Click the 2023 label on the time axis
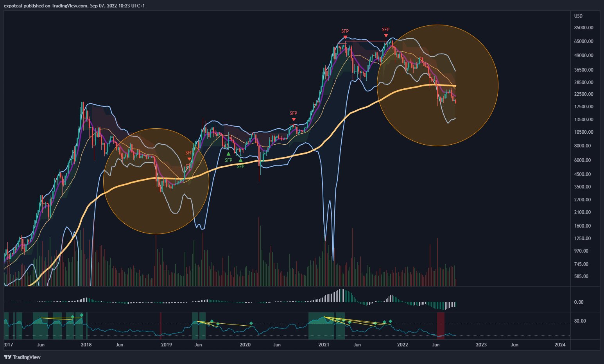The height and width of the screenshot is (364, 604). 481,345
